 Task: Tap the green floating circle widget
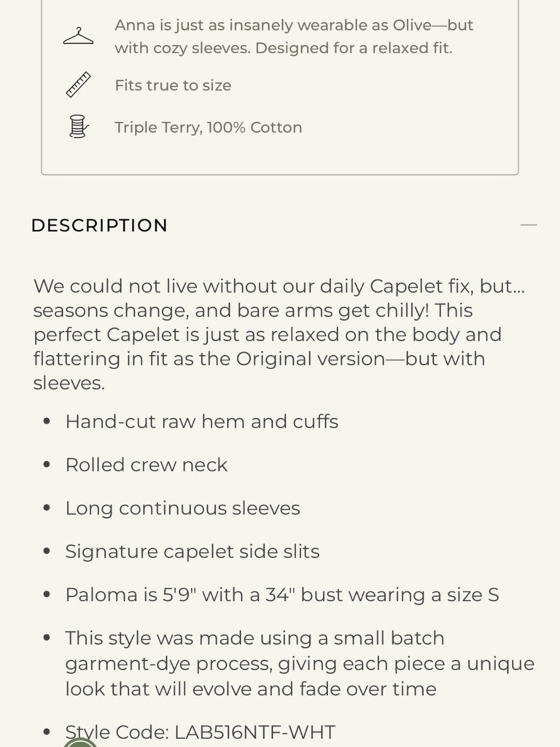coord(80,743)
